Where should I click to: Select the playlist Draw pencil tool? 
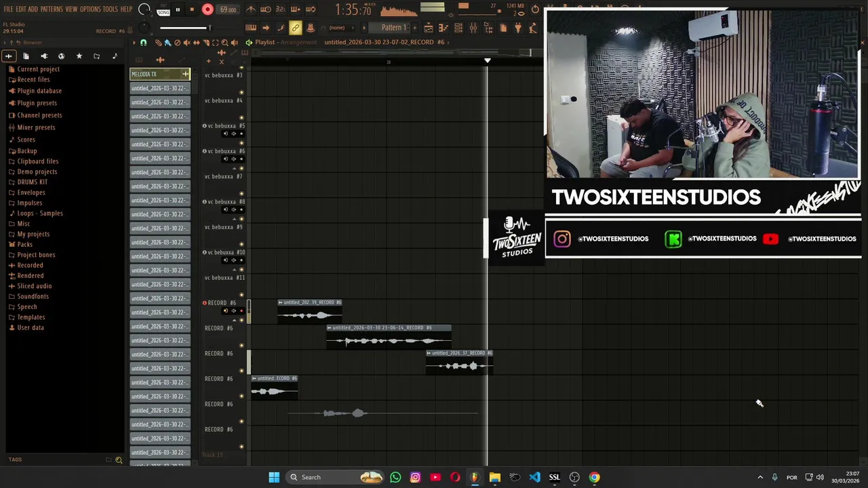[159, 43]
